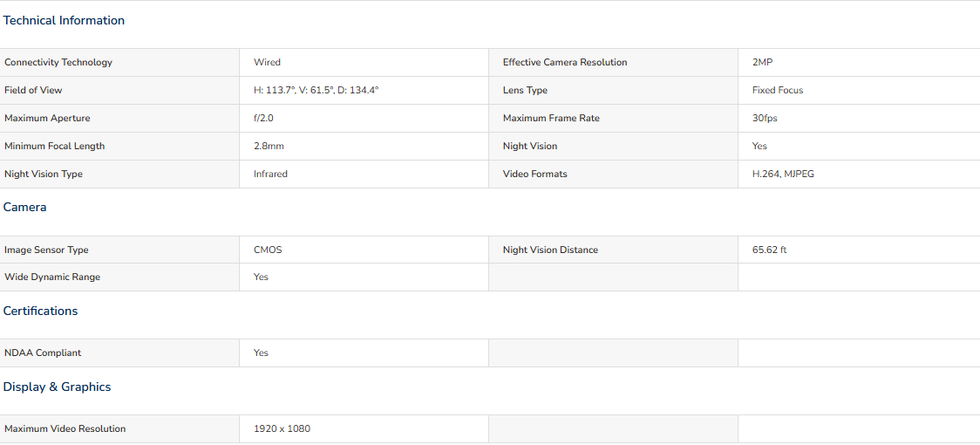
Task: Click the 65.62 ft night vision distance
Action: [769, 250]
